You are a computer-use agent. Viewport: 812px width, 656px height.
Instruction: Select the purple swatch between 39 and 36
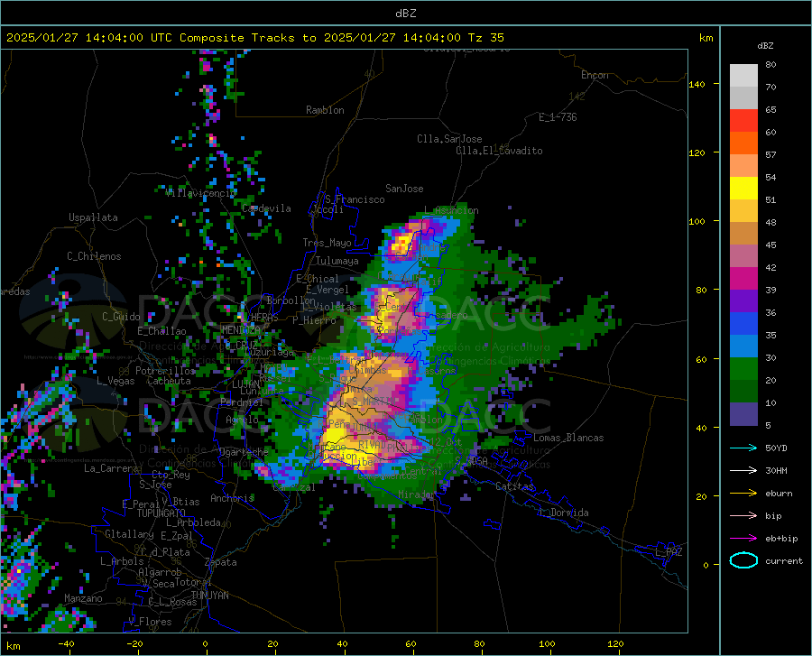coord(743,301)
